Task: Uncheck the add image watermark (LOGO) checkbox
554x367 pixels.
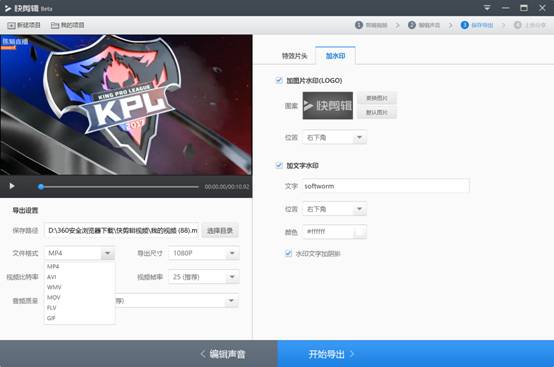Action: coord(279,81)
